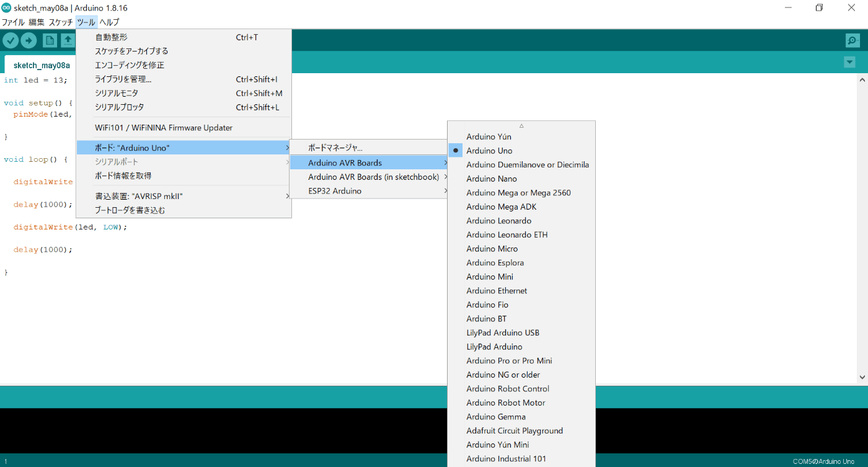
Task: Select Arduino BT board
Action: (x=521, y=319)
